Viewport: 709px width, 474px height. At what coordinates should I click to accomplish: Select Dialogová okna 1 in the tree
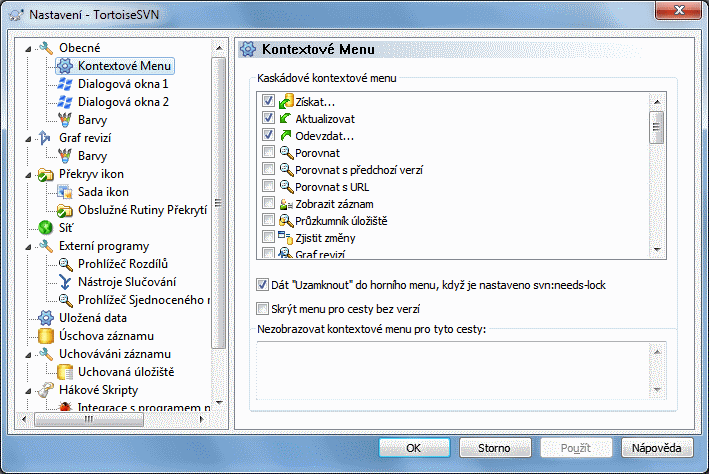click(x=123, y=84)
